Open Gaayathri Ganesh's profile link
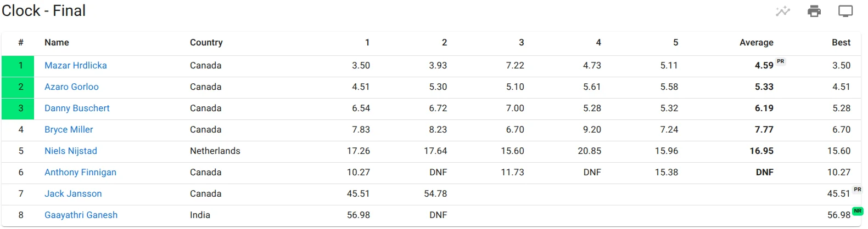The height and width of the screenshot is (229, 868). click(81, 215)
